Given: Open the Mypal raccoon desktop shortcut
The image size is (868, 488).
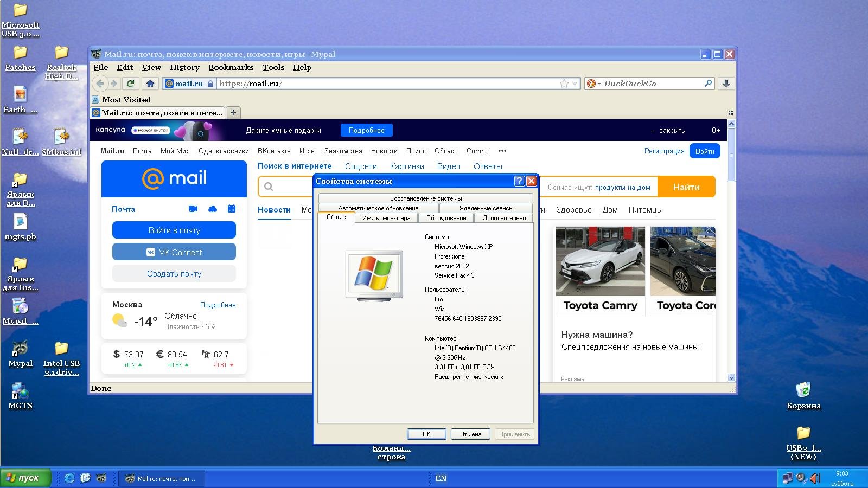Looking at the screenshot, I should tap(20, 353).
